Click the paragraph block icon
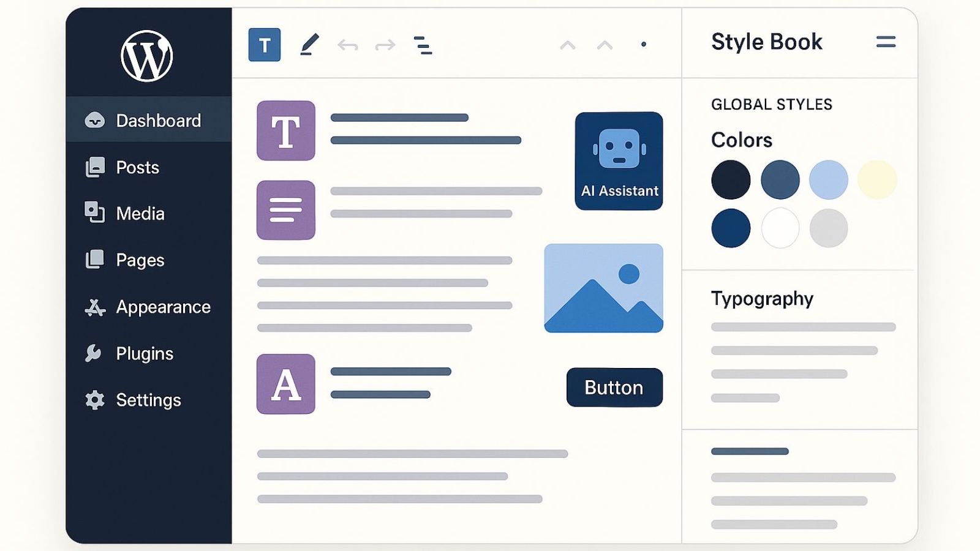980x551 pixels. [x=285, y=210]
